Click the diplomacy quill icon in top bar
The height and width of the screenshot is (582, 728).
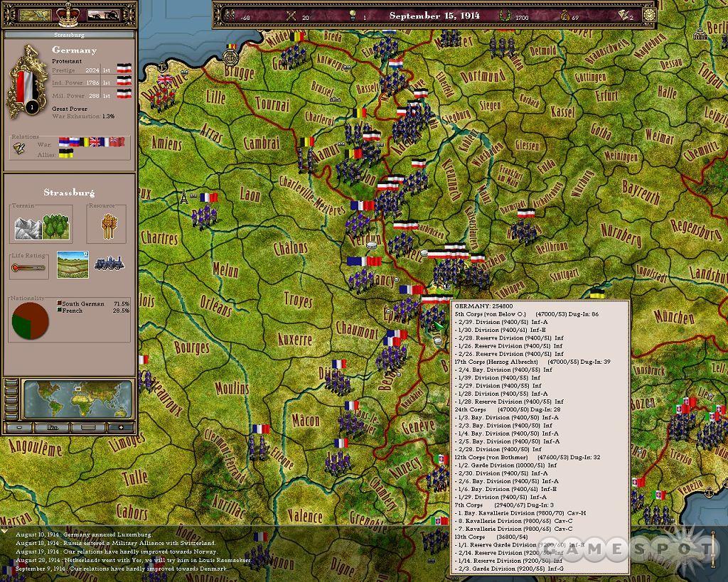pos(624,15)
